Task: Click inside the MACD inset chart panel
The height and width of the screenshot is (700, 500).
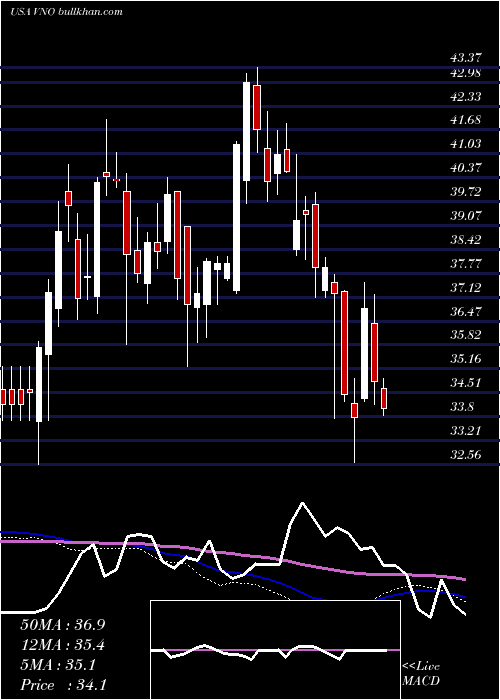Action: [x=275, y=650]
